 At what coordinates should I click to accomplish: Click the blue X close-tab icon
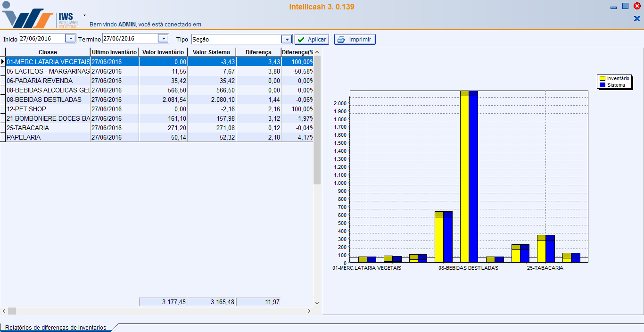637,19
